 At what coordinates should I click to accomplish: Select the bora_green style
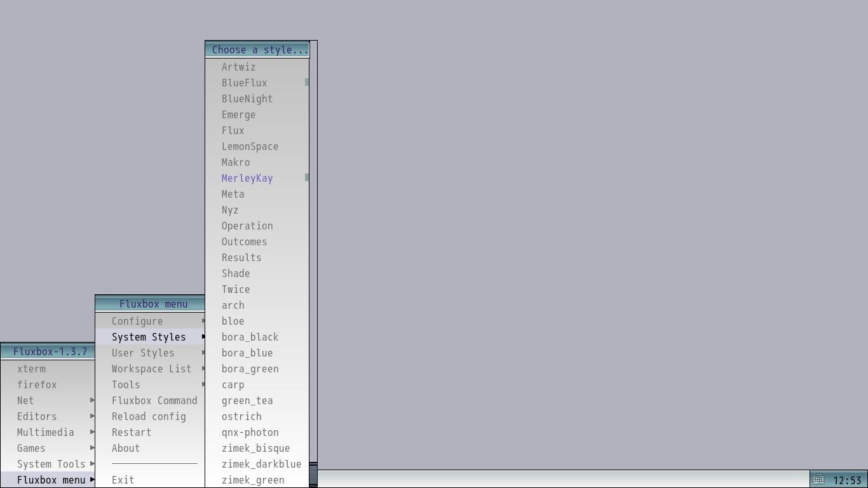tap(257, 369)
